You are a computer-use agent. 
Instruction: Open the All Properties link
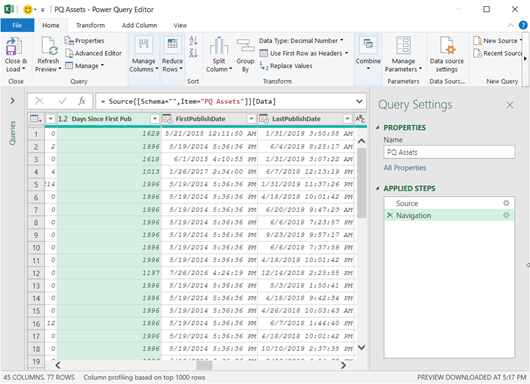point(405,168)
